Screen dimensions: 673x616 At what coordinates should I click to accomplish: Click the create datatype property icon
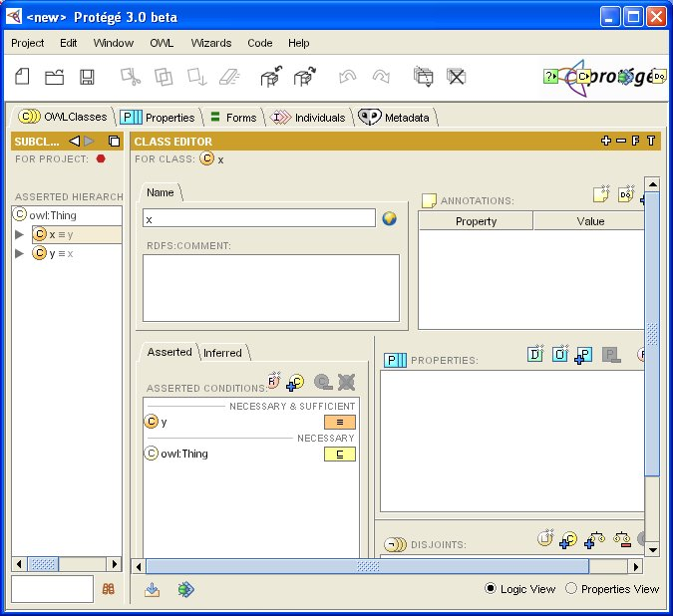(x=535, y=354)
